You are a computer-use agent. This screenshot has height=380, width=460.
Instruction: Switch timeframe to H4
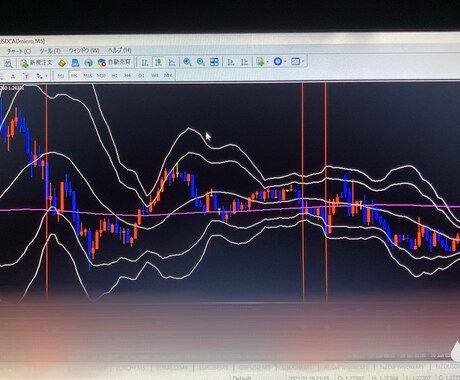128,76
